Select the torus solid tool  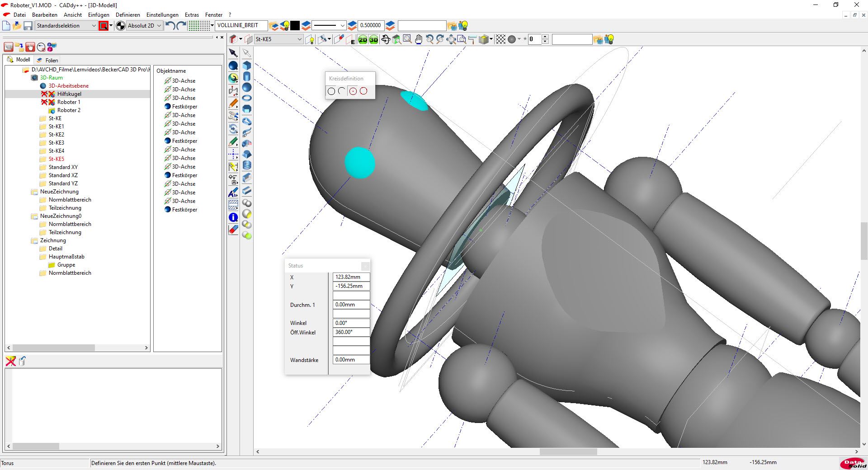[247, 98]
